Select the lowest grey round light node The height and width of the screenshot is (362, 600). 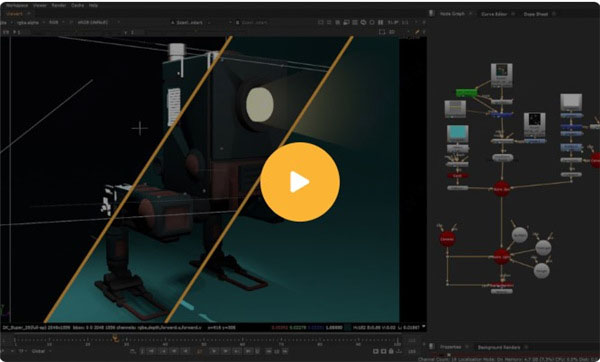pyautogui.click(x=541, y=271)
